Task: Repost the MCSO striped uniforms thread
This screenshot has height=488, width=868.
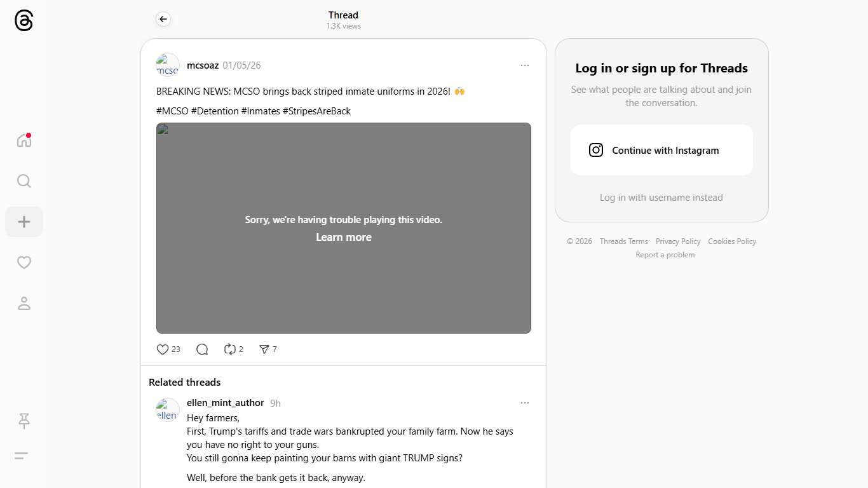Action: (x=233, y=349)
